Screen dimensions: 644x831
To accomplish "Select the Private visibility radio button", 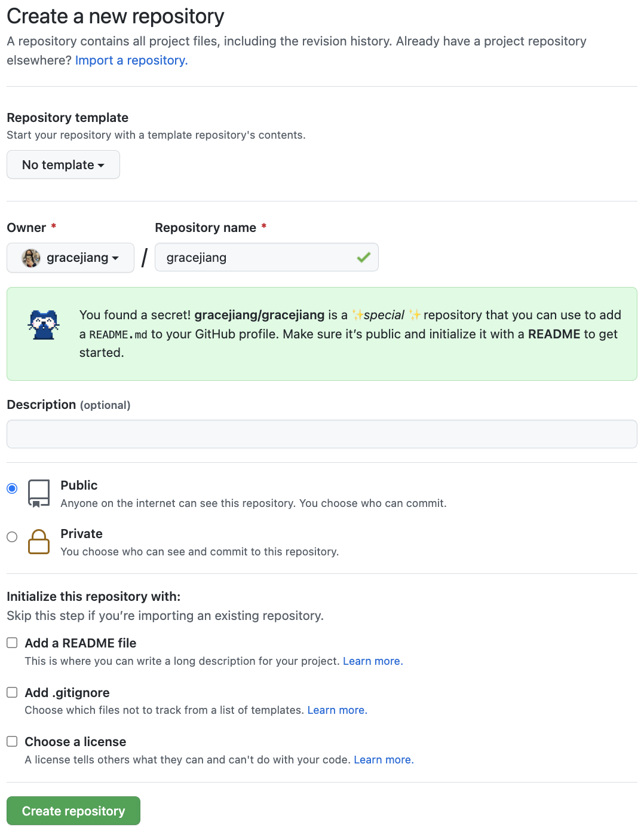I will [12, 537].
